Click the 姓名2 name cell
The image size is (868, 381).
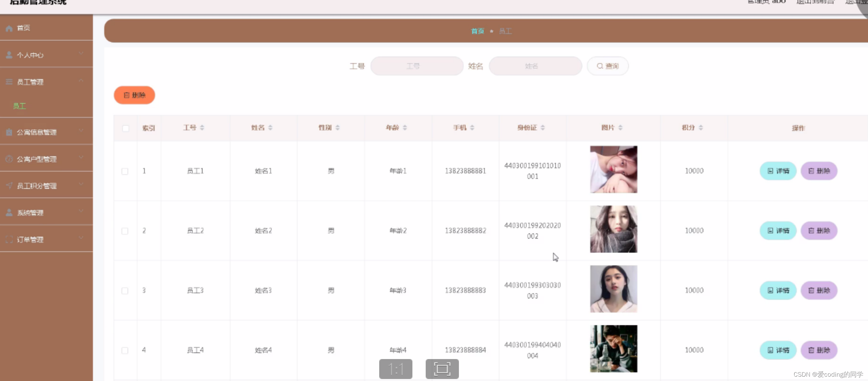click(x=263, y=231)
